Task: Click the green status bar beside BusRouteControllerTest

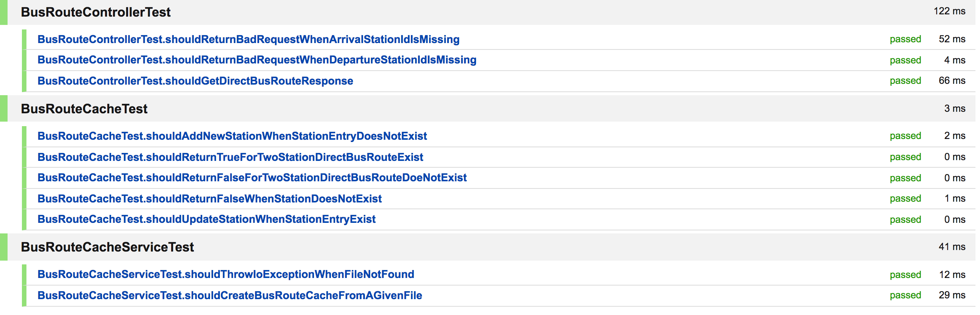Action: pos(4,12)
